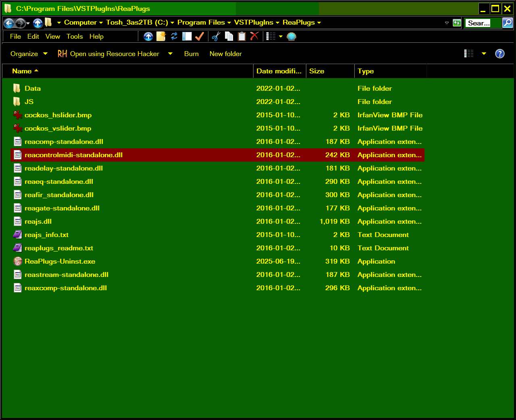Image resolution: width=516 pixels, height=420 pixels.
Task: Expand the Program Files breadcrumb arrow
Action: 229,23
